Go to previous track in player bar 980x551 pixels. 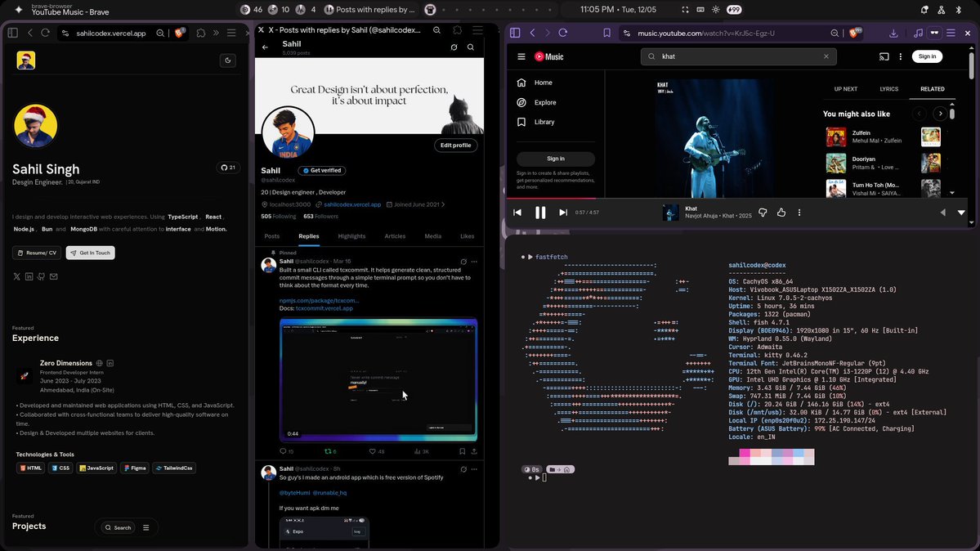[x=517, y=213]
